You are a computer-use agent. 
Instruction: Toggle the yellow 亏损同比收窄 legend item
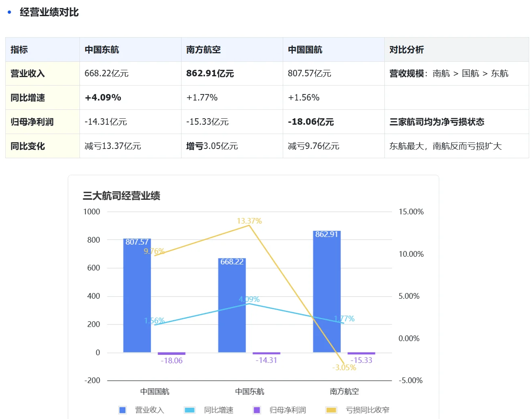[358, 410]
